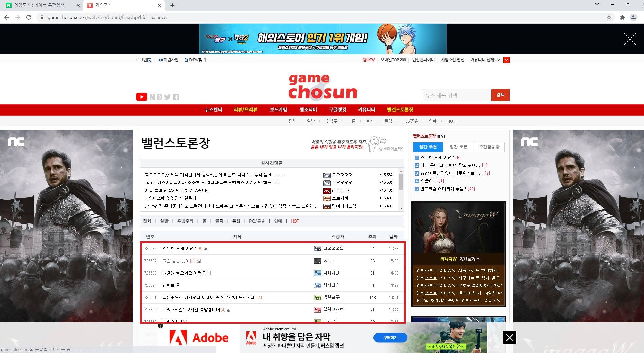Switch to the 일간 토론 tab

pos(458,147)
